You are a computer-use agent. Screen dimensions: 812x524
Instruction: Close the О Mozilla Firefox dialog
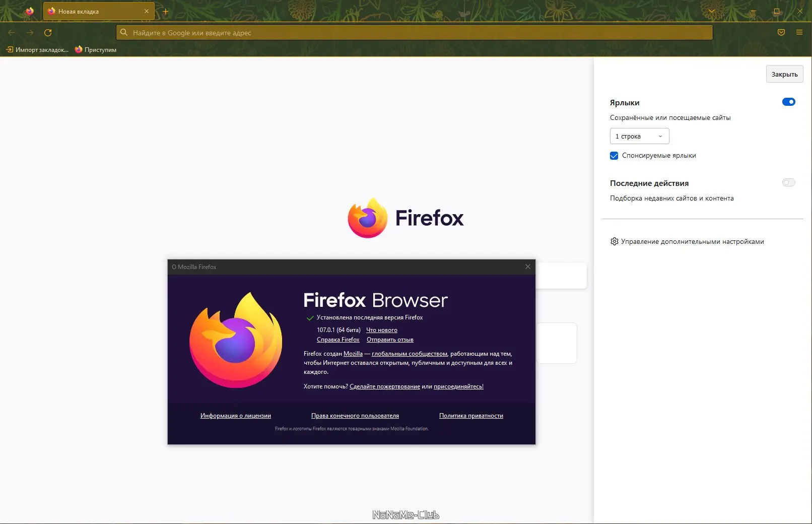(x=528, y=267)
